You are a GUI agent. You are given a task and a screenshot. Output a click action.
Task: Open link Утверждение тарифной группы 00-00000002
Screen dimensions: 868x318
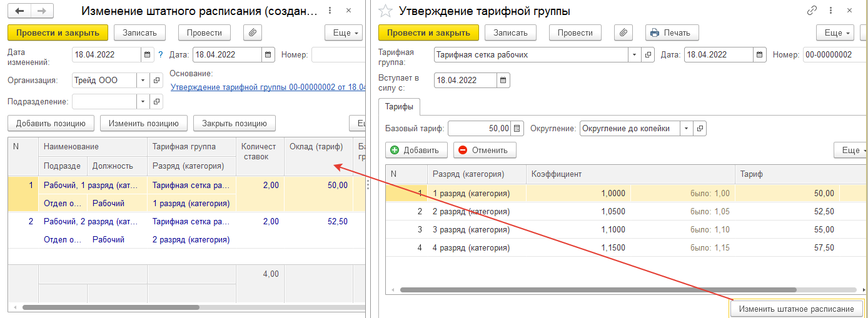268,87
